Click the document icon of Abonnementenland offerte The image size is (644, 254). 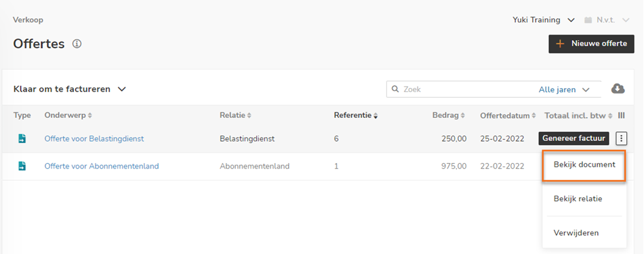[22, 166]
